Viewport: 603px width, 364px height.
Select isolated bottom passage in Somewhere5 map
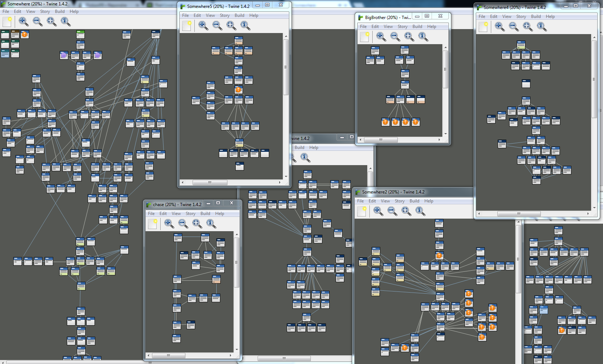pyautogui.click(x=240, y=166)
